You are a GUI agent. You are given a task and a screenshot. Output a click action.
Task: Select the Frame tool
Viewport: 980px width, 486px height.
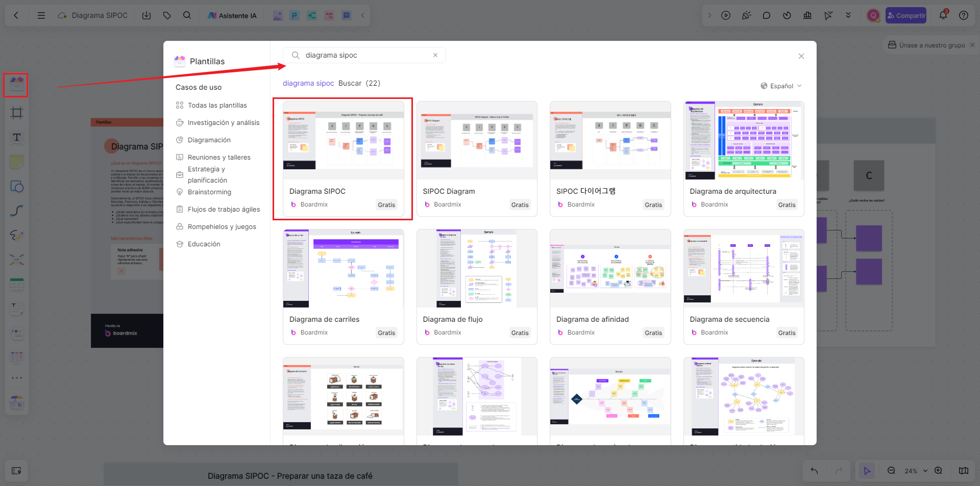[16, 113]
